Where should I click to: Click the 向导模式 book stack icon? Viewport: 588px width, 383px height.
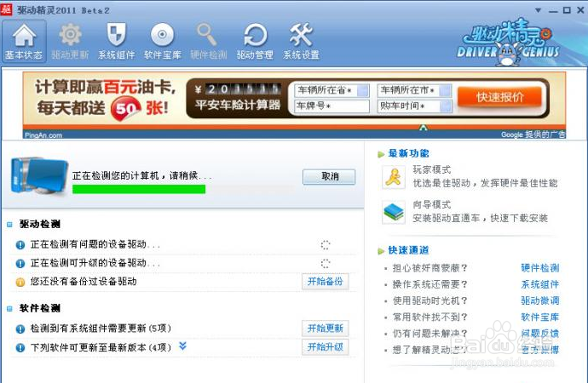point(394,212)
